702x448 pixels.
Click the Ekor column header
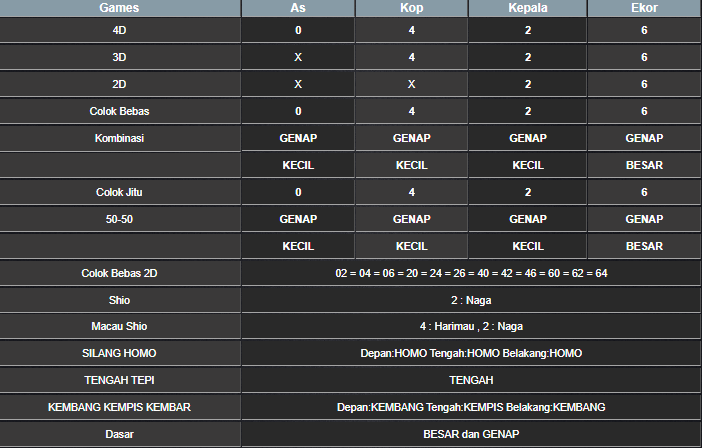tap(644, 8)
